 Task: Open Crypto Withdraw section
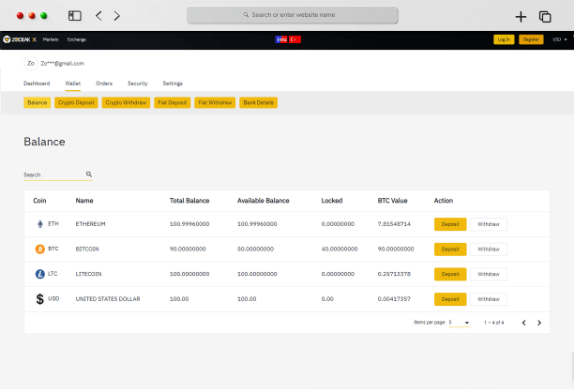(x=126, y=103)
